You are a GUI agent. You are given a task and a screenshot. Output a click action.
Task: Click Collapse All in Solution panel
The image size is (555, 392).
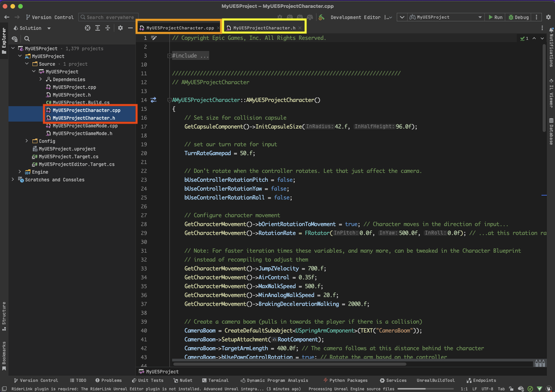coord(108,28)
